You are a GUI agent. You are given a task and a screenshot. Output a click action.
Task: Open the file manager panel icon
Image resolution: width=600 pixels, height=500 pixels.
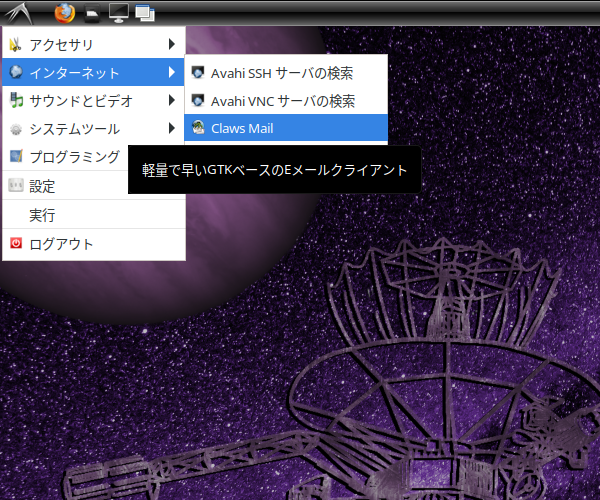pos(92,13)
